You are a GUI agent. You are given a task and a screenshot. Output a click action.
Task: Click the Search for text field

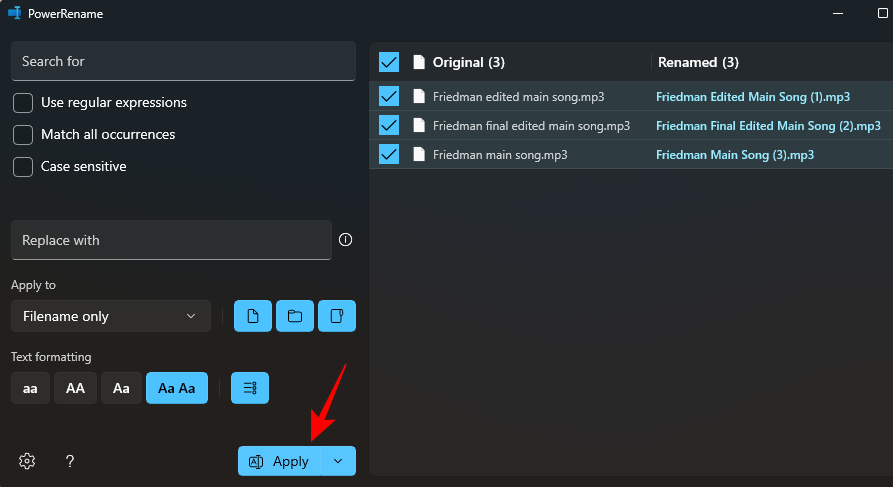coord(183,61)
